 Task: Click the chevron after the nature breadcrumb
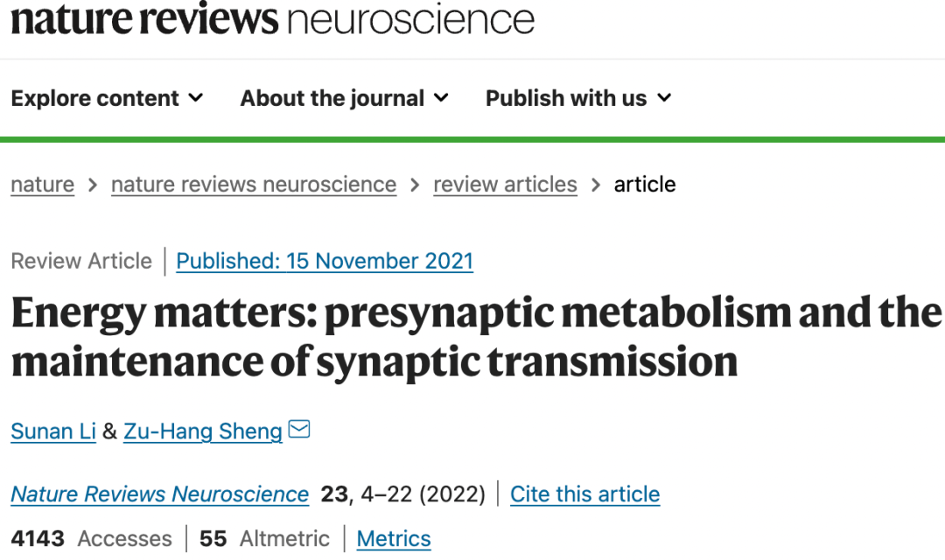point(93,185)
